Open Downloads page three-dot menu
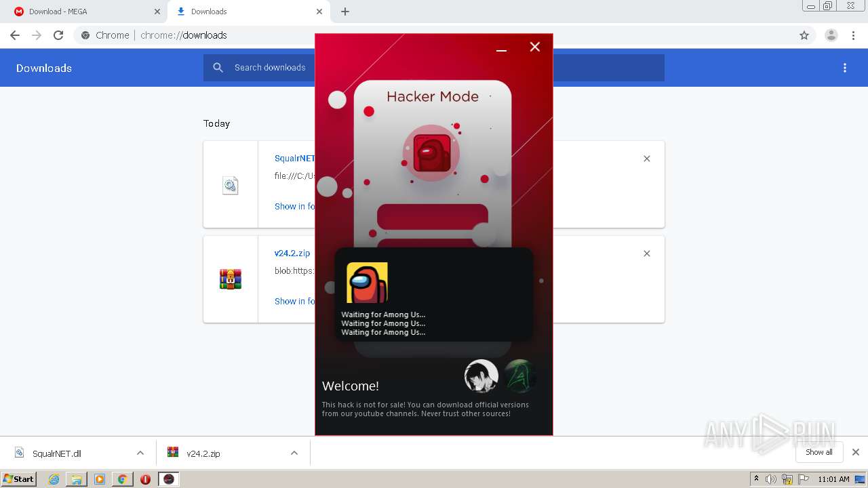This screenshot has width=868, height=488. (845, 68)
